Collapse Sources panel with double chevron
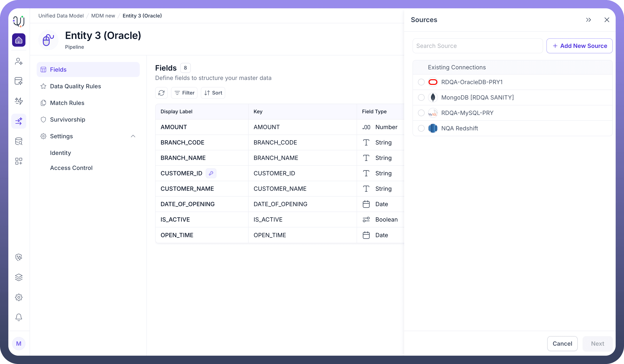Screen dimensions: 624x364 (588, 20)
